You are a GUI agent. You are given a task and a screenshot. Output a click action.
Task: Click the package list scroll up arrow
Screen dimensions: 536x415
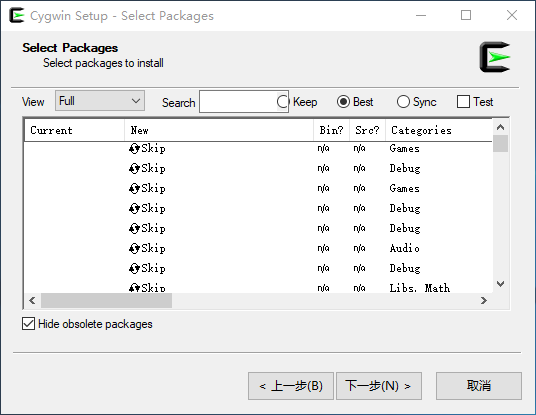coord(500,128)
